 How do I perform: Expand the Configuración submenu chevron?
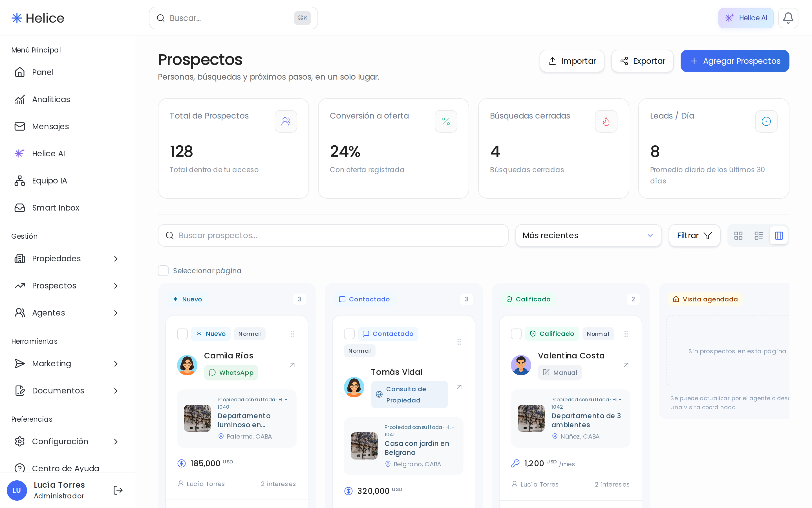click(116, 441)
